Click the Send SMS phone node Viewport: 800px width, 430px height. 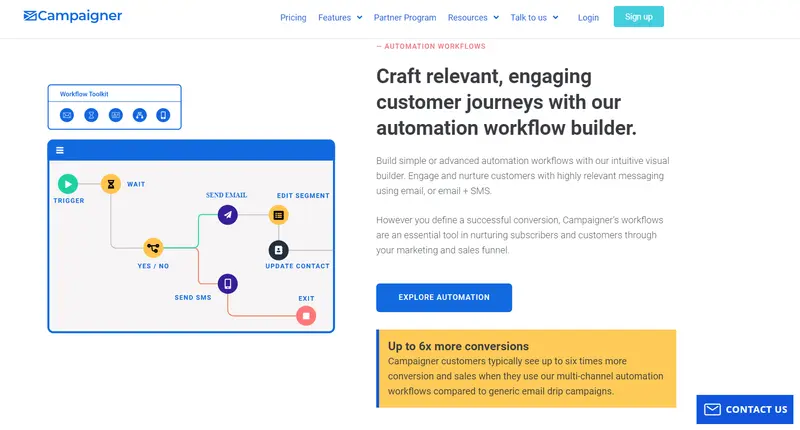coord(228,284)
